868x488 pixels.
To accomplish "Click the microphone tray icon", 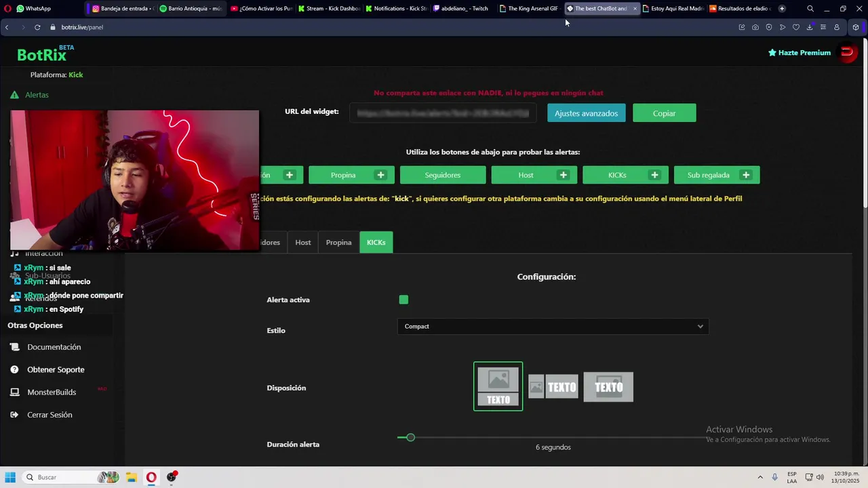I will pos(775,477).
